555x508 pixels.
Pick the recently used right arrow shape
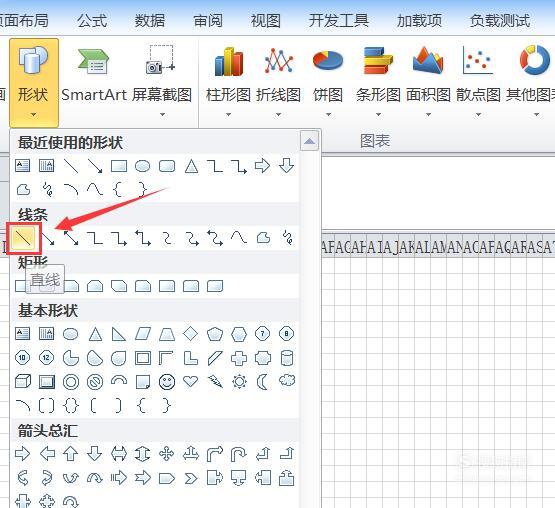point(262,166)
